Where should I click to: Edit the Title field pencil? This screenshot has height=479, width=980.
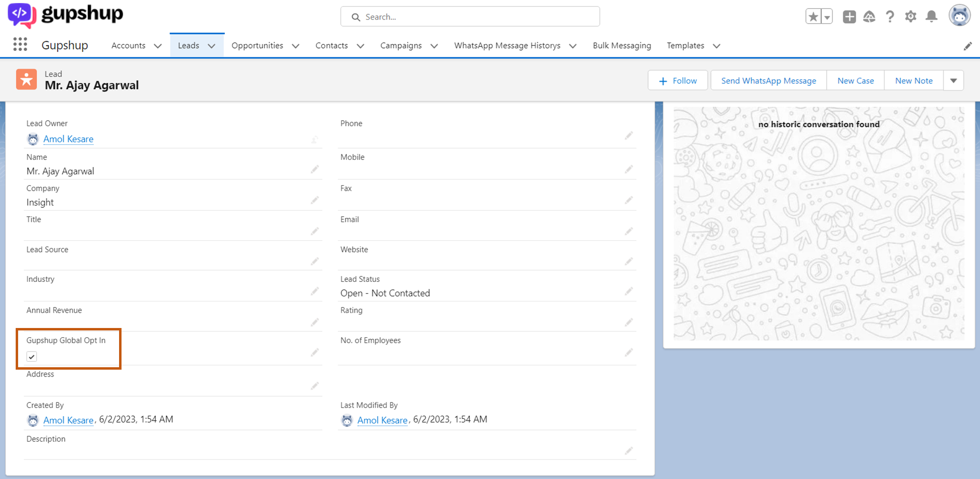315,231
